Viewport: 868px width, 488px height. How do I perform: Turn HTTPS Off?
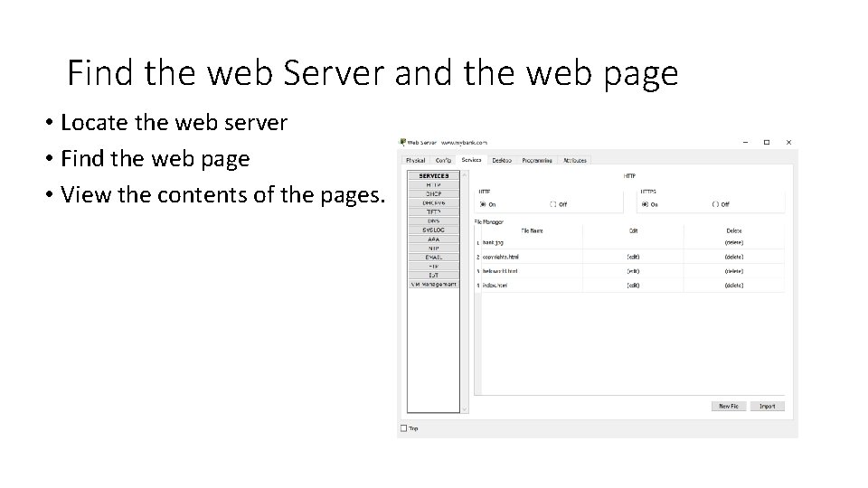[x=715, y=204]
